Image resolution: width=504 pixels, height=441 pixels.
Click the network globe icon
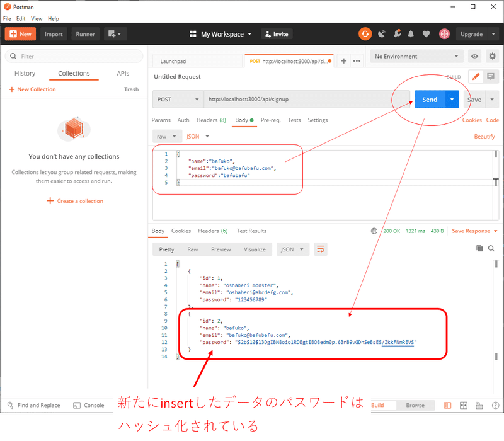(374, 231)
